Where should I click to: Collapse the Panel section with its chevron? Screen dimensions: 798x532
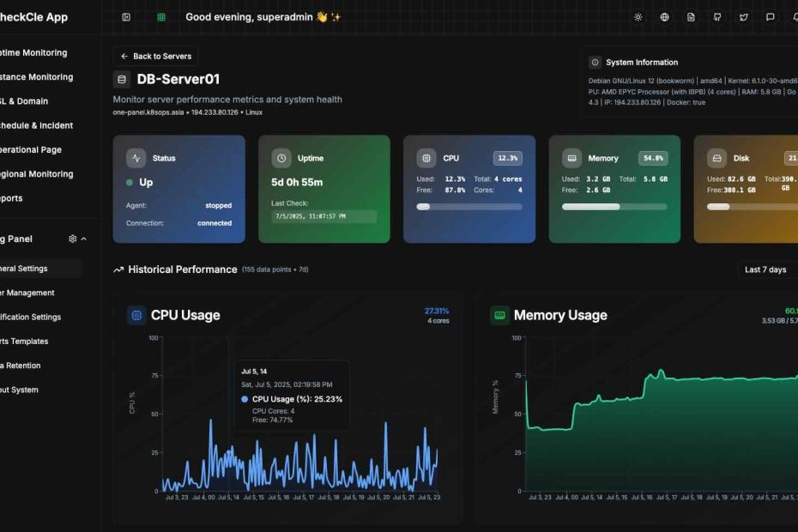[83, 239]
